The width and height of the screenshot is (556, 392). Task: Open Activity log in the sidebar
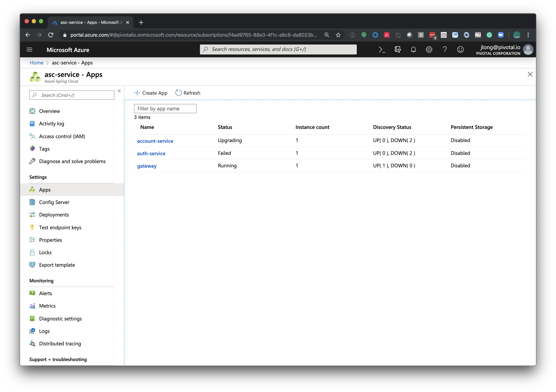point(52,124)
